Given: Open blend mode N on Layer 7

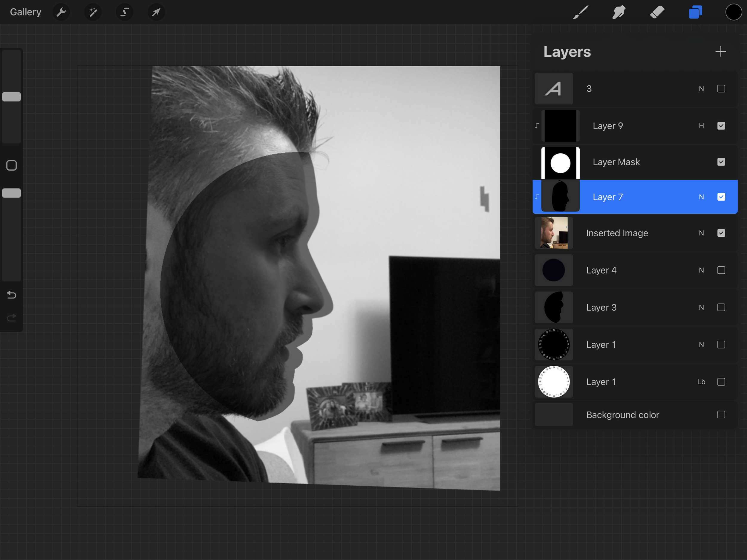Looking at the screenshot, I should point(701,197).
